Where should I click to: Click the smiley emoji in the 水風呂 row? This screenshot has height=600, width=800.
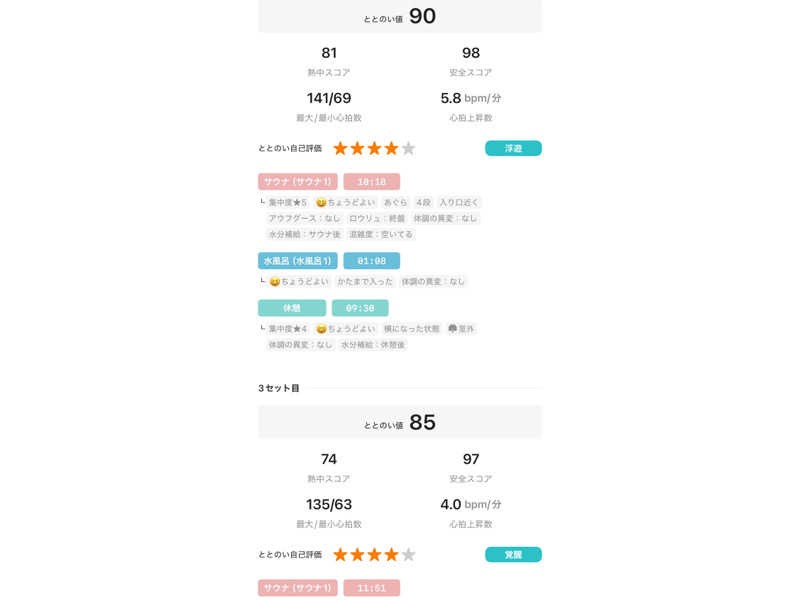274,282
